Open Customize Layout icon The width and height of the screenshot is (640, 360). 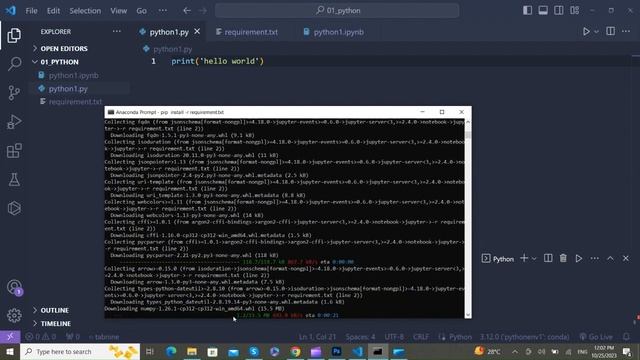[575, 11]
